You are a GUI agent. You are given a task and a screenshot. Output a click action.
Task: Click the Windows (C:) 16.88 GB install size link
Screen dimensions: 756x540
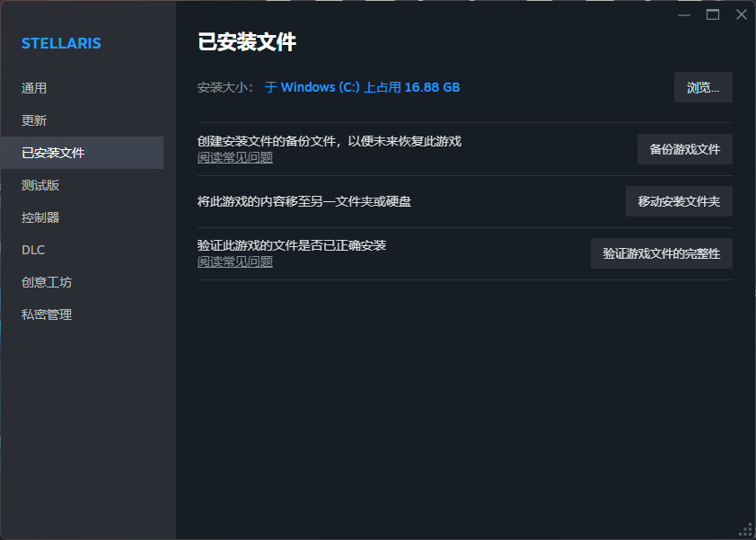362,87
